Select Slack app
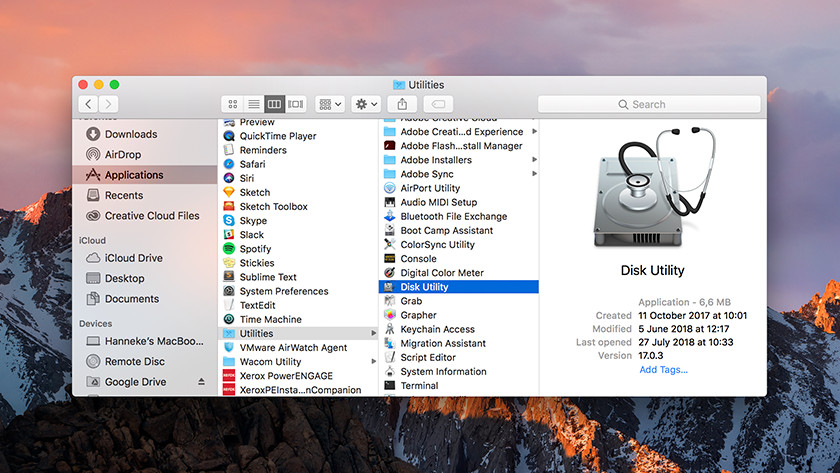 click(x=298, y=235)
